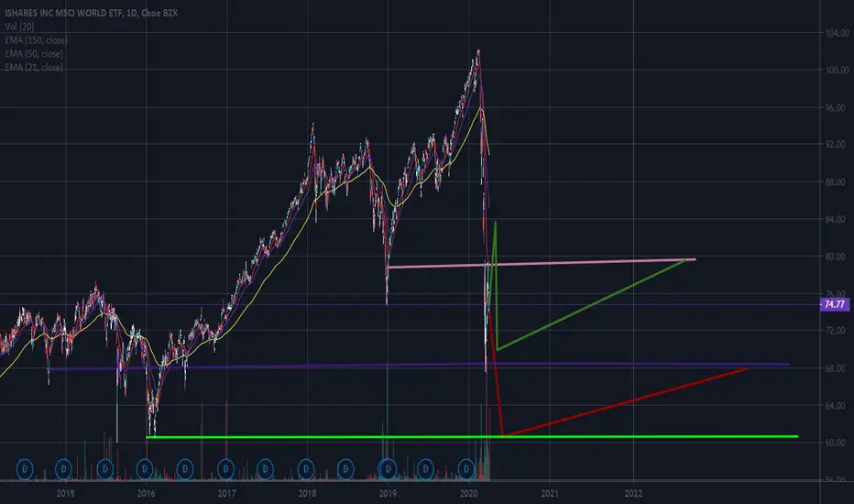Click the 80.00 price axis label
This screenshot has width=854, height=504.
[837, 257]
